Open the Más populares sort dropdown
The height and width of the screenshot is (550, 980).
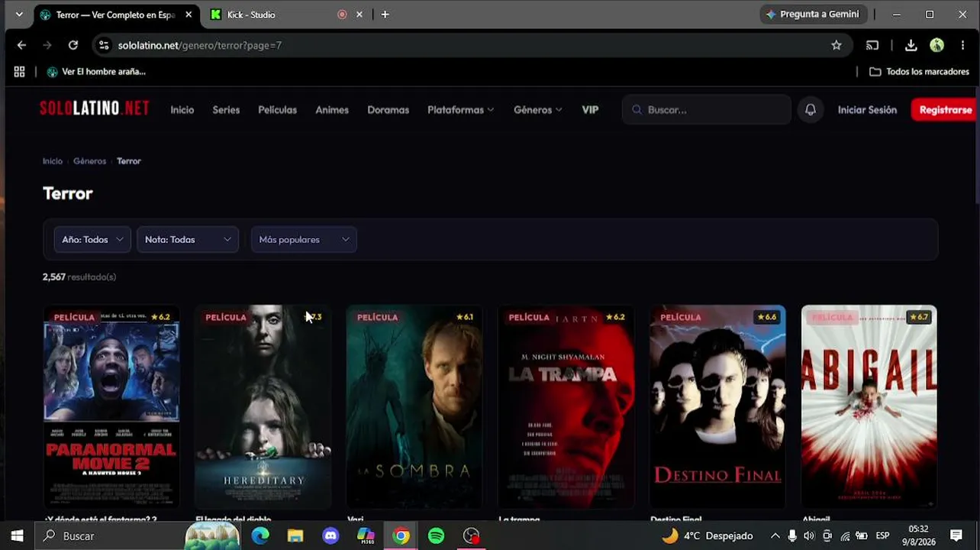point(304,240)
